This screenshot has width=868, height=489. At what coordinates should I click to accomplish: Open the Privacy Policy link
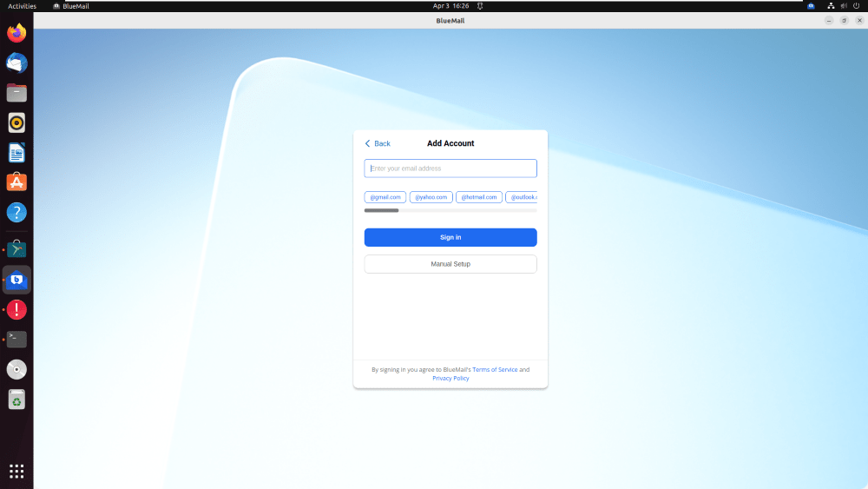[450, 378]
